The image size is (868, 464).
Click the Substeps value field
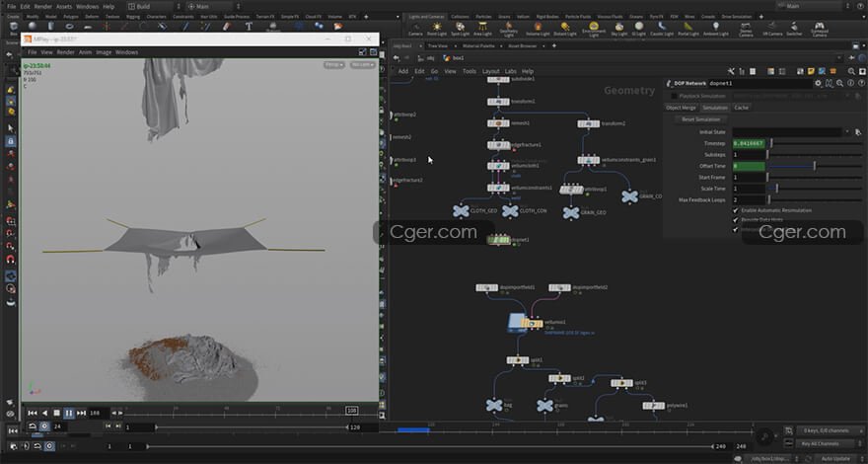tap(749, 155)
